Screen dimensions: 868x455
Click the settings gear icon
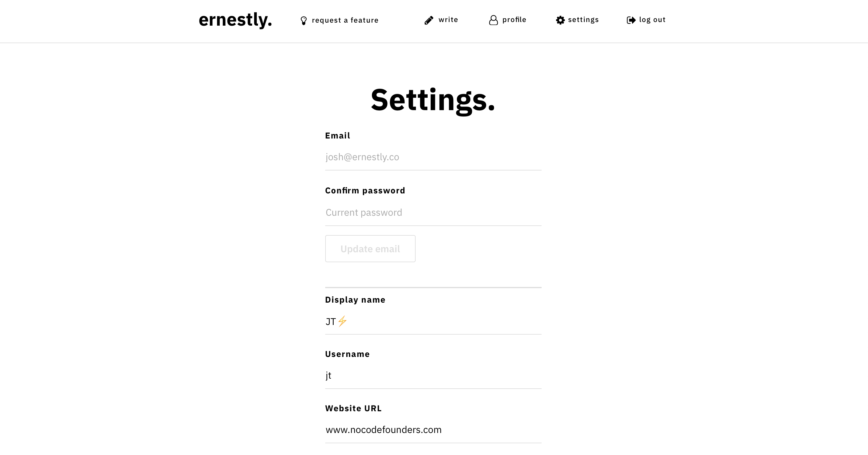560,20
